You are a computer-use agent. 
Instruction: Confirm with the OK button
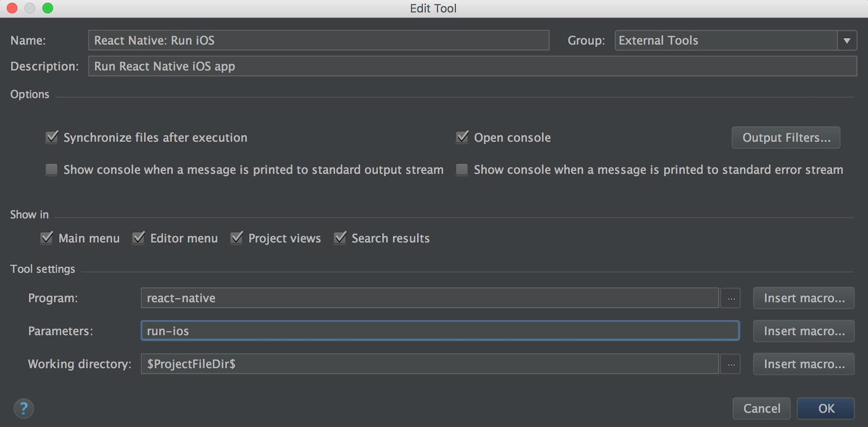click(x=826, y=409)
